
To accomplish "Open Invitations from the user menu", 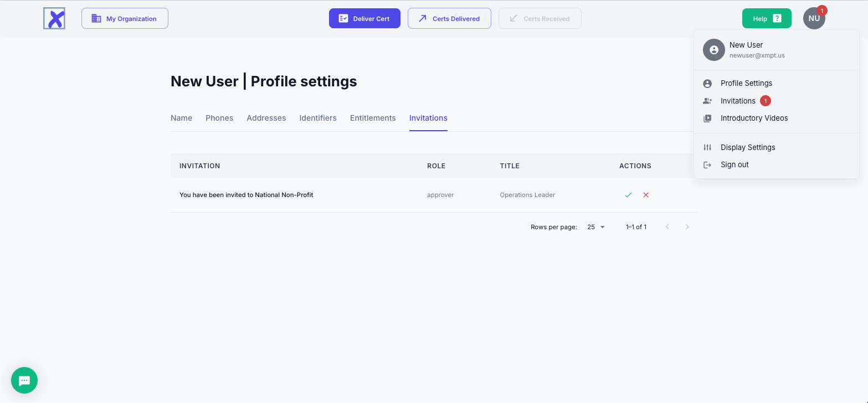I will coord(738,101).
